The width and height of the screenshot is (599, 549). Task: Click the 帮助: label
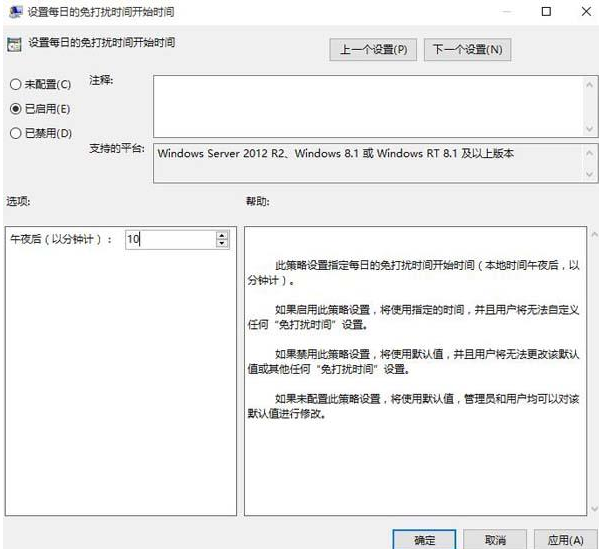pos(257,201)
